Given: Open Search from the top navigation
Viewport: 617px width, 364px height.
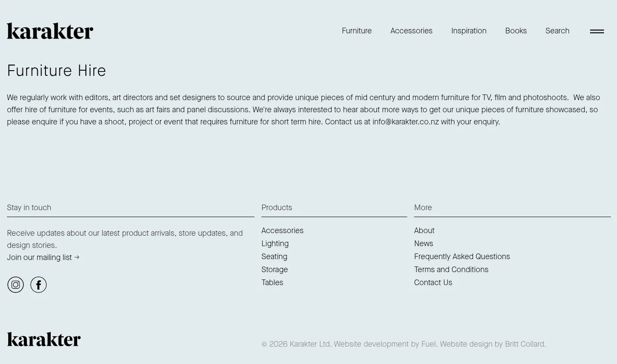Looking at the screenshot, I should [x=558, y=31].
